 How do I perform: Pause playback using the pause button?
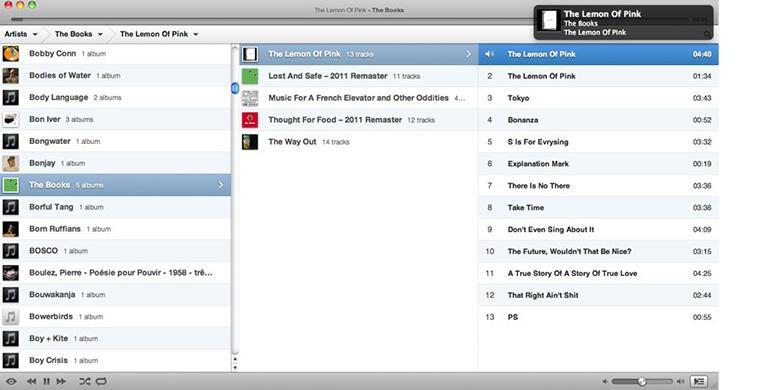pyautogui.click(x=46, y=382)
